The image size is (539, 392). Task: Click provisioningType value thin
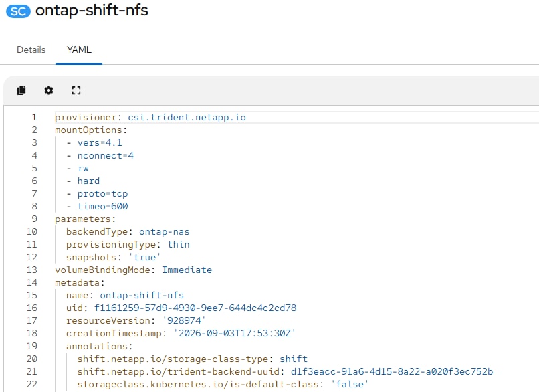(x=179, y=244)
